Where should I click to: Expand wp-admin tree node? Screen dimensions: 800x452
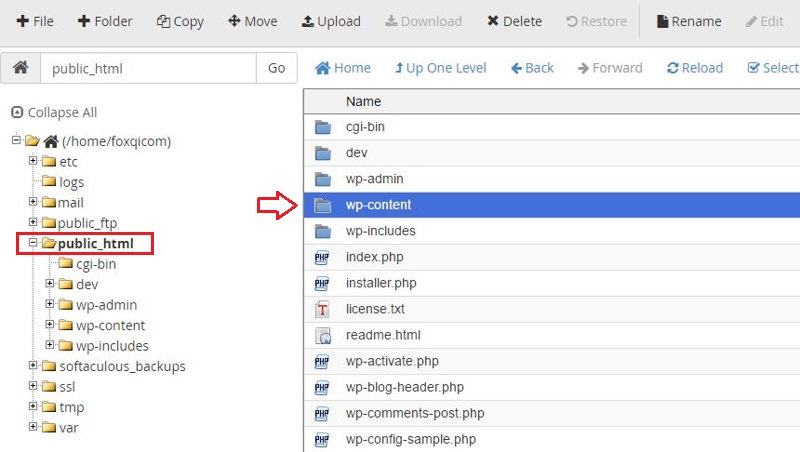coord(49,303)
